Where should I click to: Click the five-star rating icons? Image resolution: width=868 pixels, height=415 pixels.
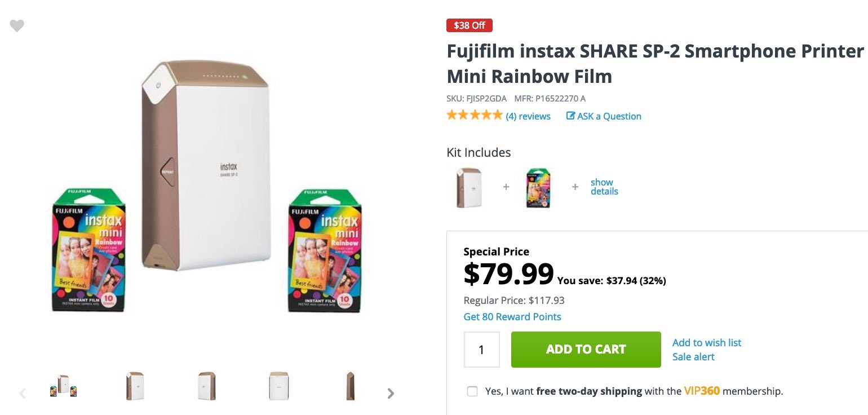pyautogui.click(x=474, y=116)
